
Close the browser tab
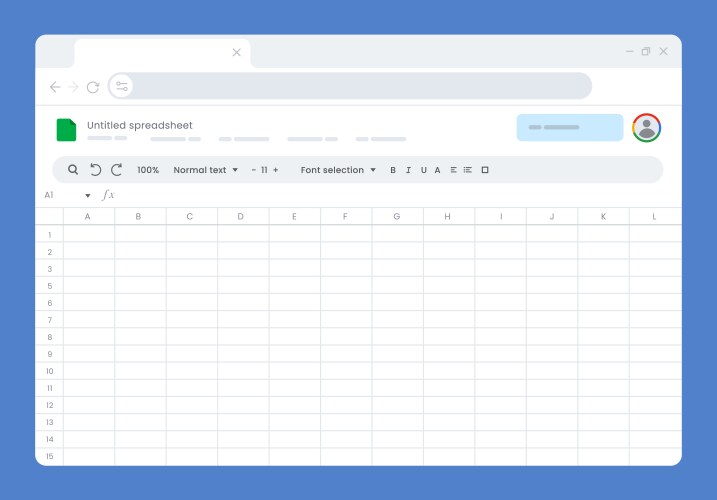237,53
